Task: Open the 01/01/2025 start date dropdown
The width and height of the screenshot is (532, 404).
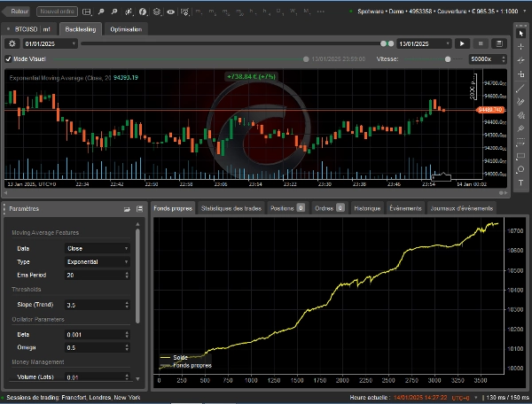Action: [x=51, y=43]
